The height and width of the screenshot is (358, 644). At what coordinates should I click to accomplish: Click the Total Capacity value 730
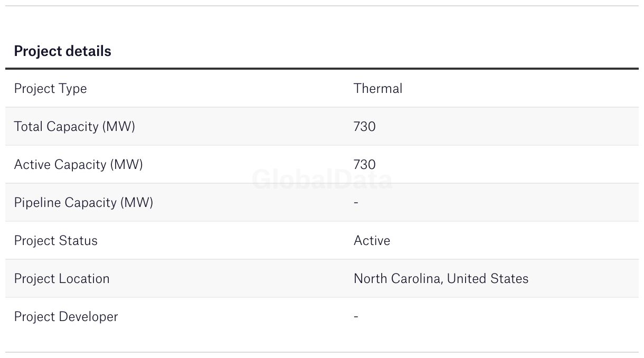365,126
